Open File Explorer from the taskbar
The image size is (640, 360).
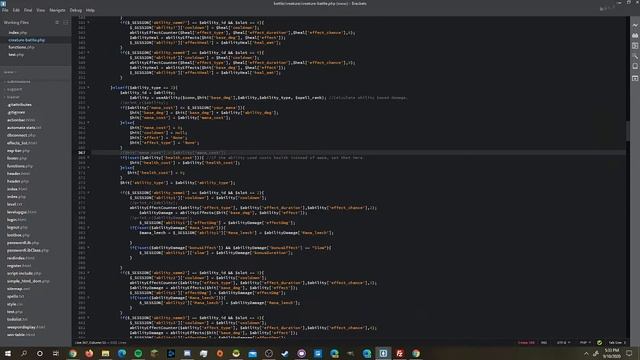point(105,353)
